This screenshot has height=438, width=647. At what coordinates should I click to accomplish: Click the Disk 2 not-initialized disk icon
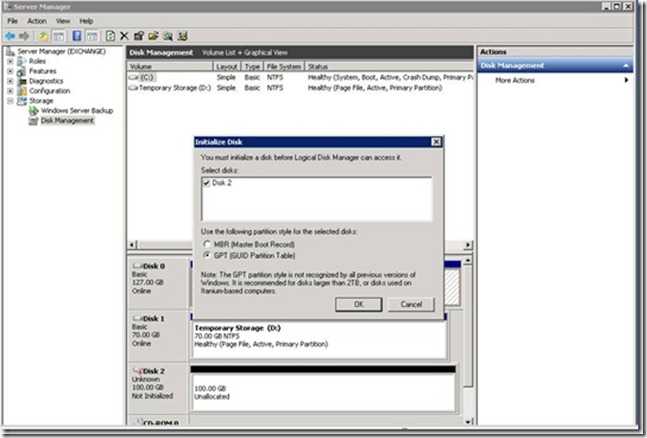[x=137, y=371]
